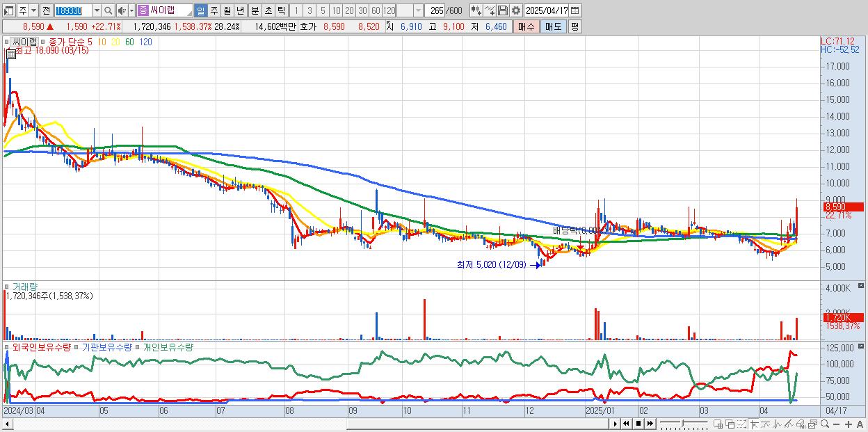Image resolution: width=868 pixels, height=432 pixels.
Task: Click the 189330 stock code input field
Action: pyautogui.click(x=72, y=10)
